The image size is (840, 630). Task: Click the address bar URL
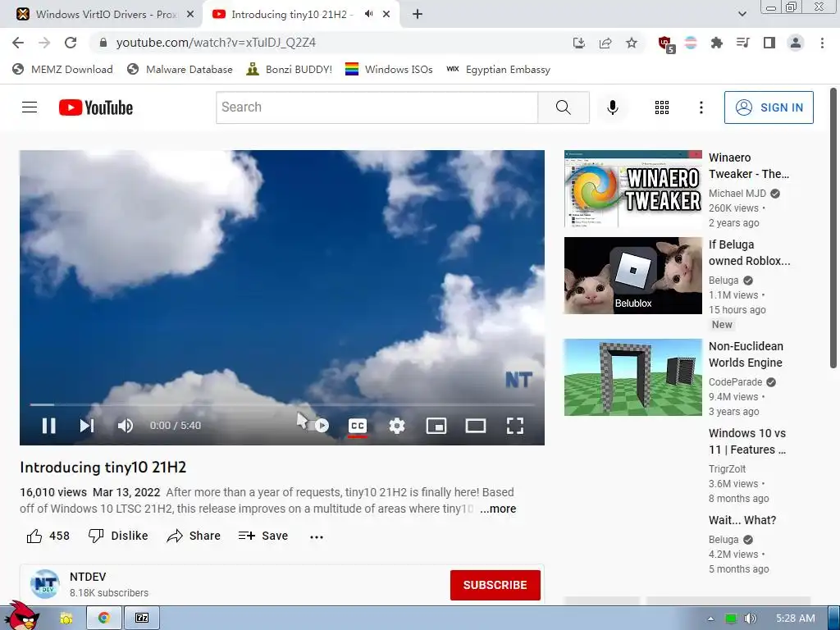(216, 43)
